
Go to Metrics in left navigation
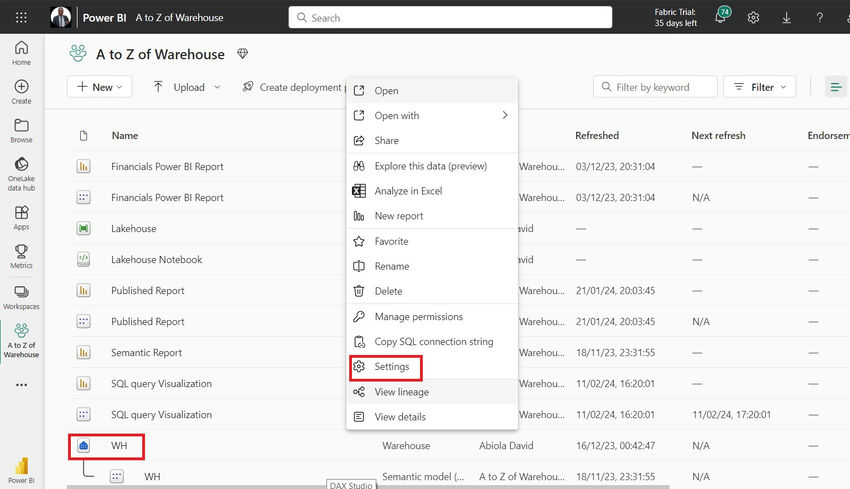(x=21, y=257)
